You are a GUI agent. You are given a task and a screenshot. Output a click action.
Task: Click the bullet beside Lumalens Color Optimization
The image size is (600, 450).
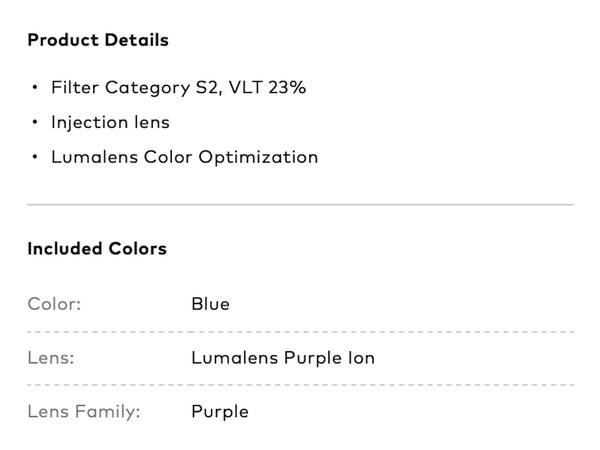click(x=33, y=157)
